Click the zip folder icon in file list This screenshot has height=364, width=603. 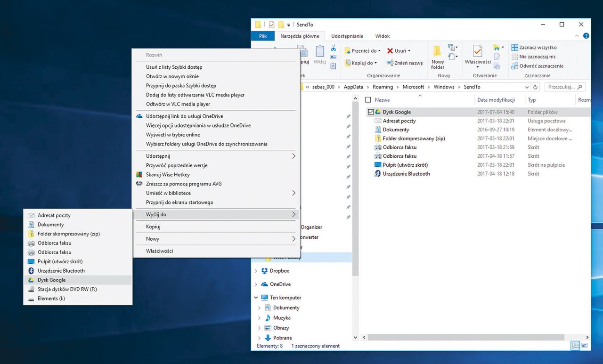(378, 138)
